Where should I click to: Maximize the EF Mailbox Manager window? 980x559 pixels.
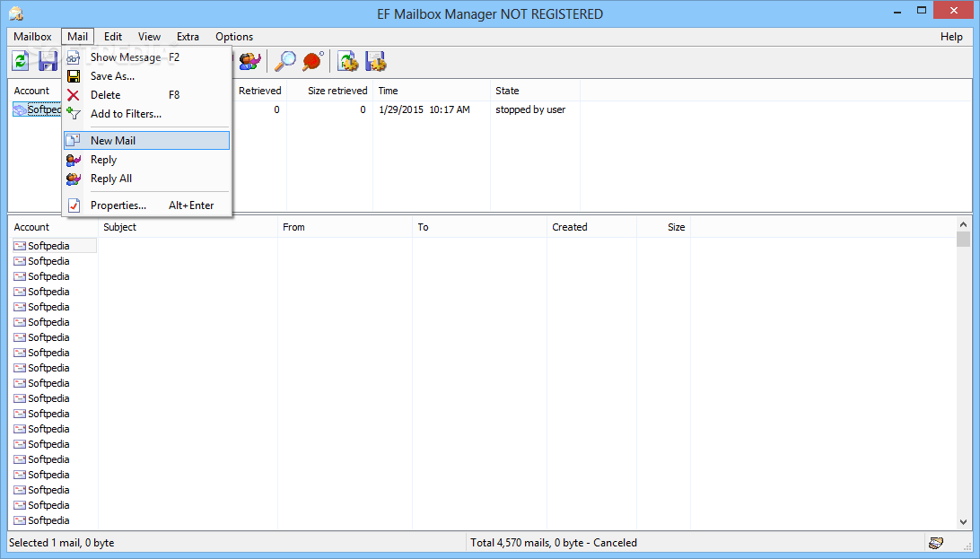(922, 11)
